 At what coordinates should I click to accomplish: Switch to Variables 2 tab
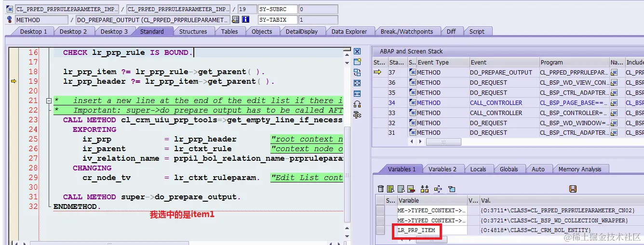click(x=442, y=169)
